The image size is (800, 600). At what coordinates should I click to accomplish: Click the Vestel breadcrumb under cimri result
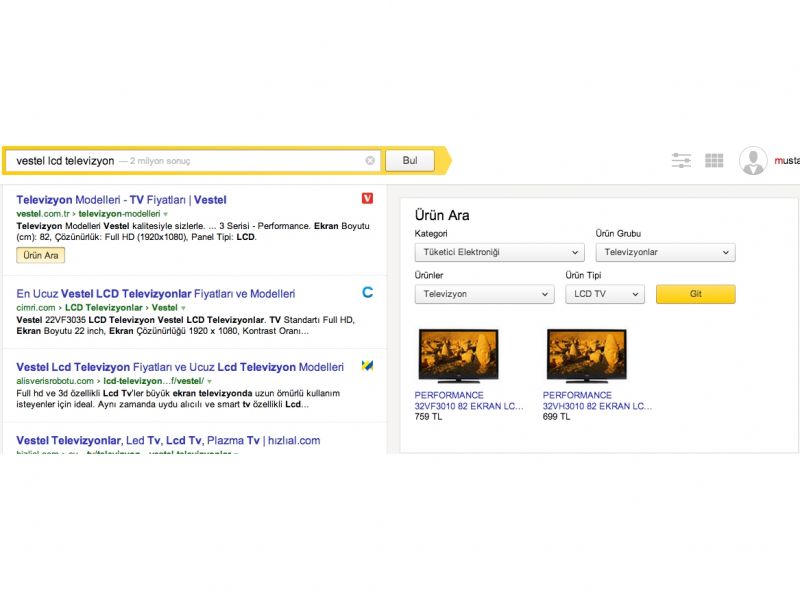click(x=164, y=308)
